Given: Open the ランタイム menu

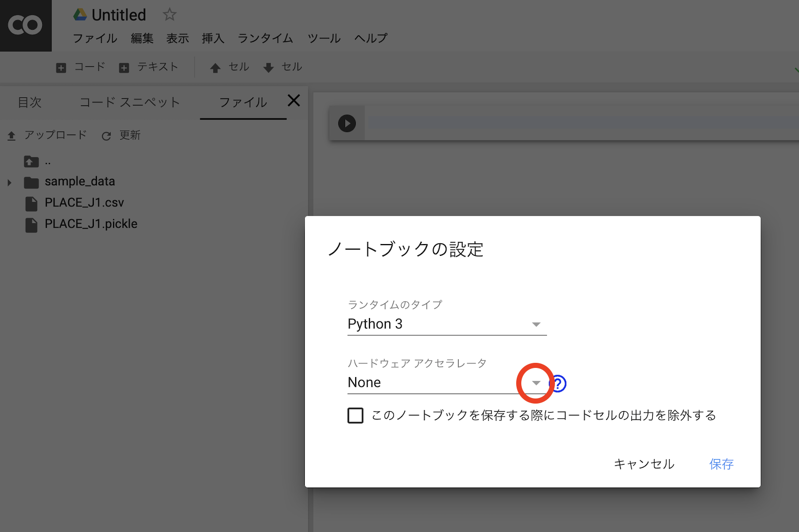Looking at the screenshot, I should 265,38.
